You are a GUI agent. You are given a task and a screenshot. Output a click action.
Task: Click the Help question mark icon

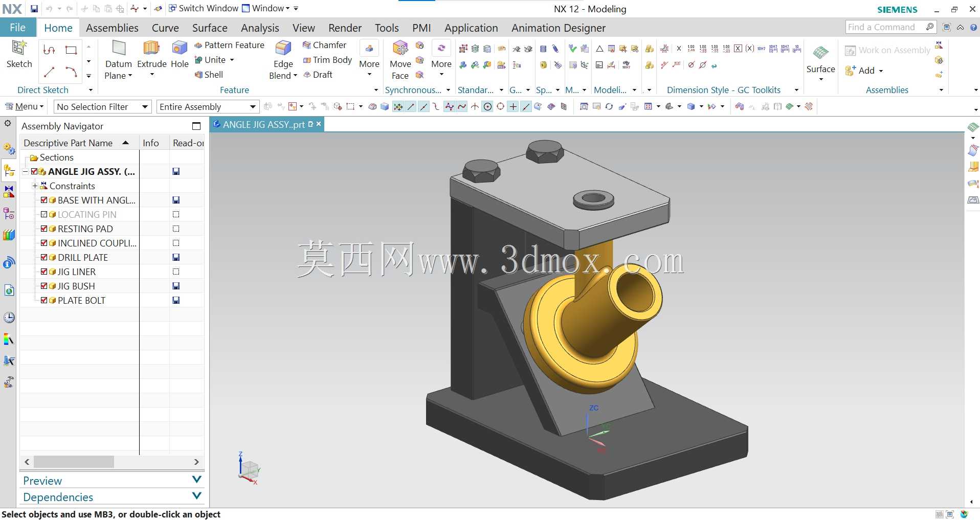click(x=974, y=28)
